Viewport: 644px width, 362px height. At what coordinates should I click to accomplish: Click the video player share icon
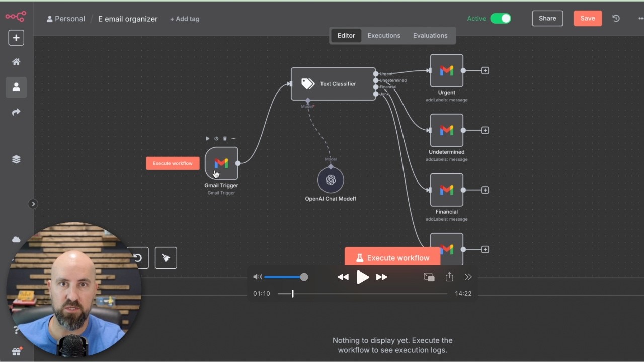pos(449,277)
